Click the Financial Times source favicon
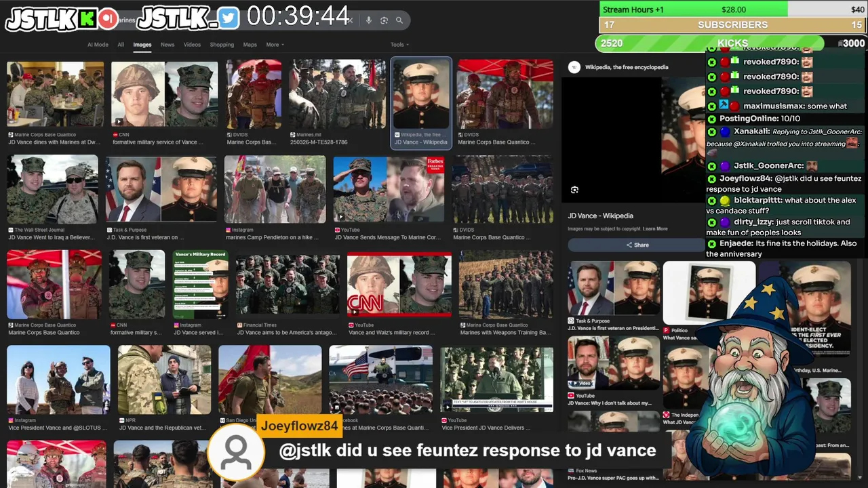The height and width of the screenshot is (488, 868). 239,325
